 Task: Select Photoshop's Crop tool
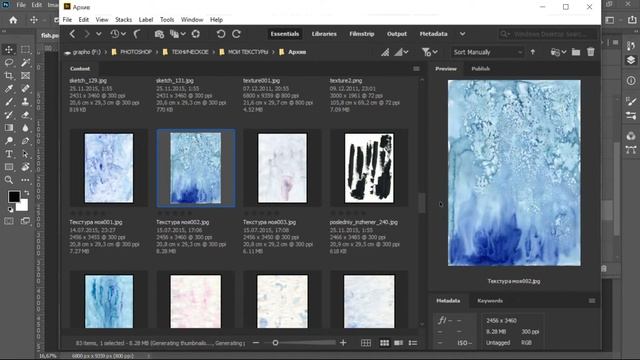9,76
